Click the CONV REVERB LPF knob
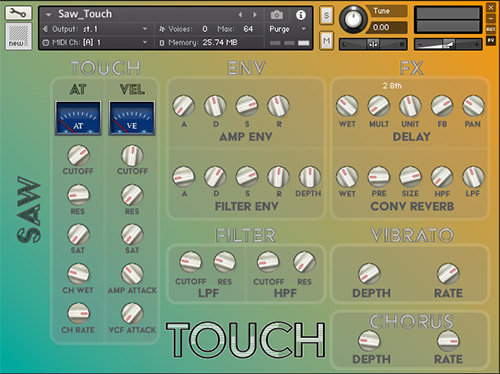Viewport: 500px width, 374px height. tap(473, 177)
